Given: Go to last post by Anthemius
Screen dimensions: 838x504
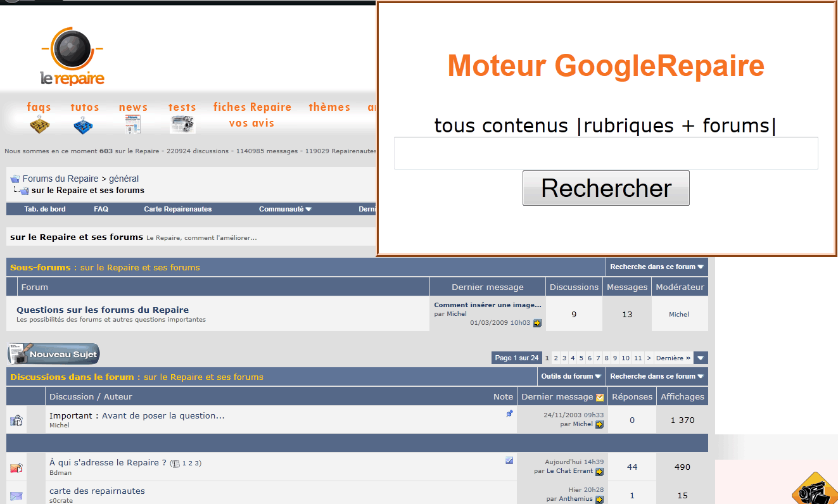Looking at the screenshot, I should pyautogui.click(x=599, y=500).
